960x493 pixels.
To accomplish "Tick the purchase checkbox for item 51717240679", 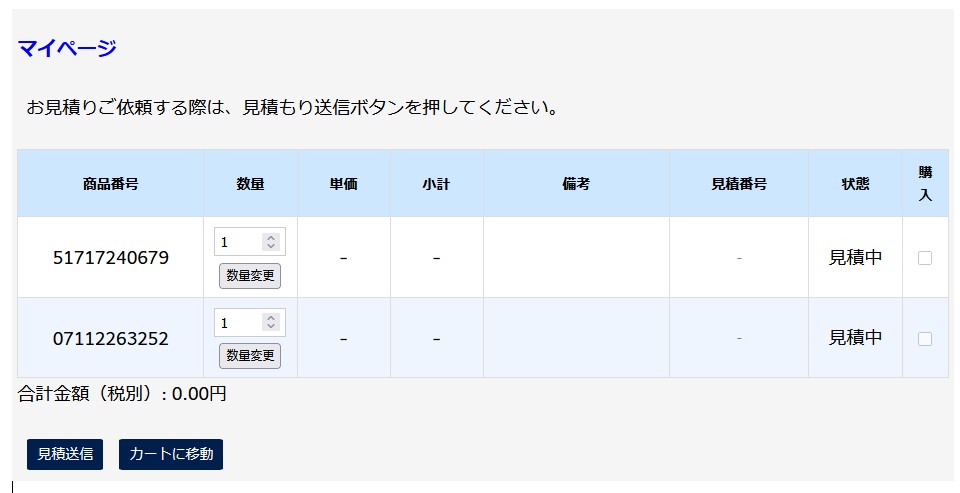I will click(924, 258).
